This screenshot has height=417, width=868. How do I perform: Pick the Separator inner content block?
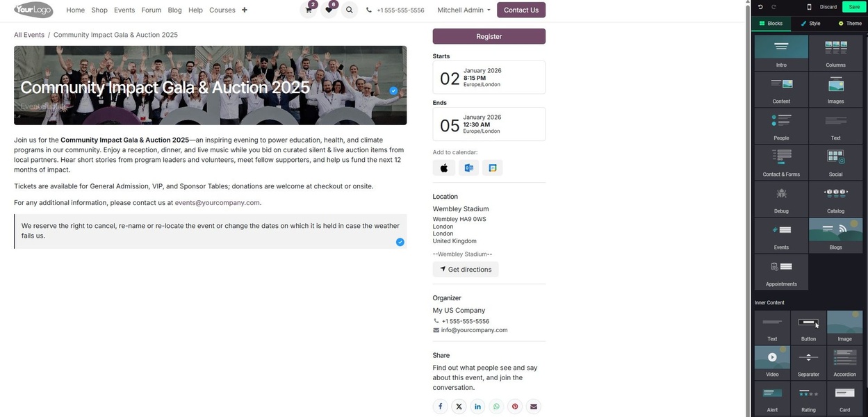808,363
